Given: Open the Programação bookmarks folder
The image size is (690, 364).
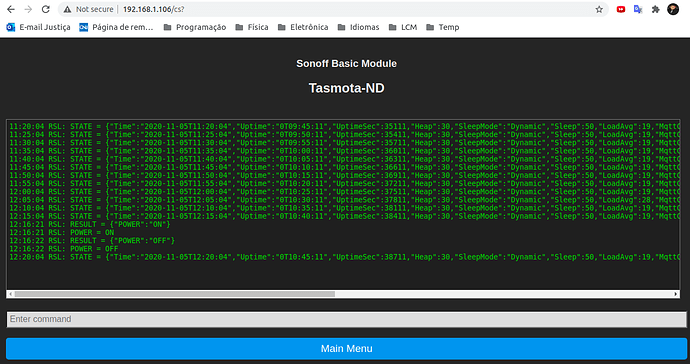Looking at the screenshot, I should click(x=195, y=27).
